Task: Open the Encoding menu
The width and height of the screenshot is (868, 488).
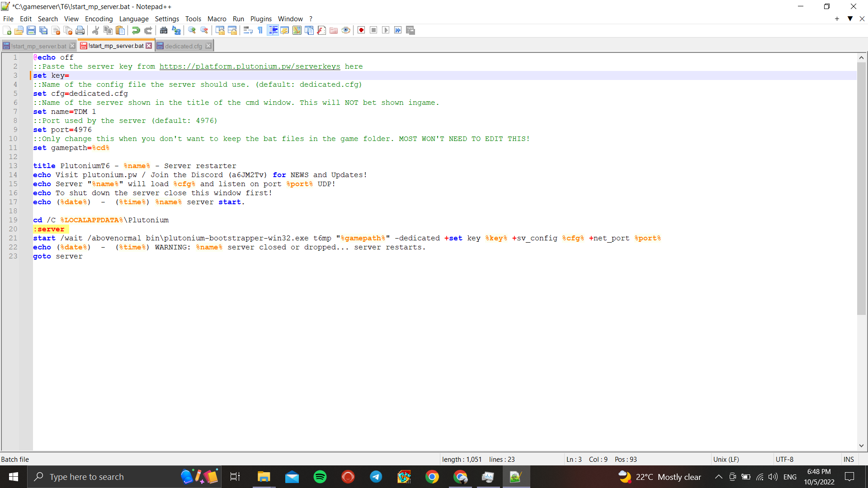Action: click(x=99, y=19)
